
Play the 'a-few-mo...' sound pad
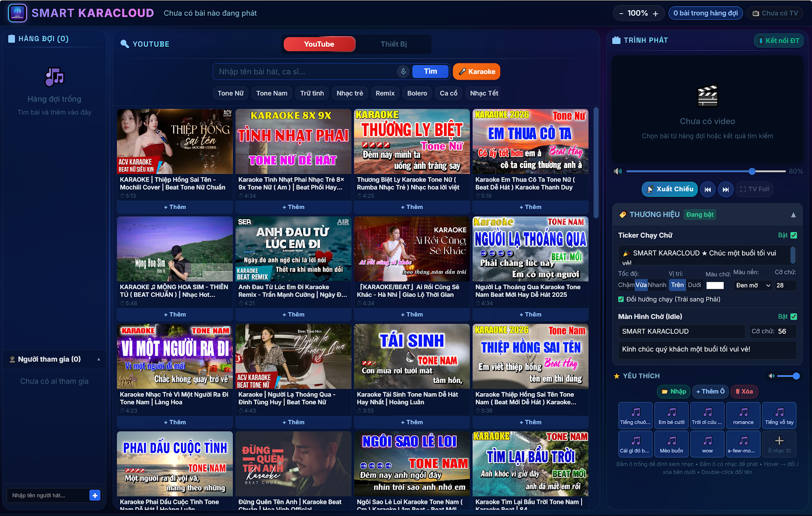(x=743, y=444)
